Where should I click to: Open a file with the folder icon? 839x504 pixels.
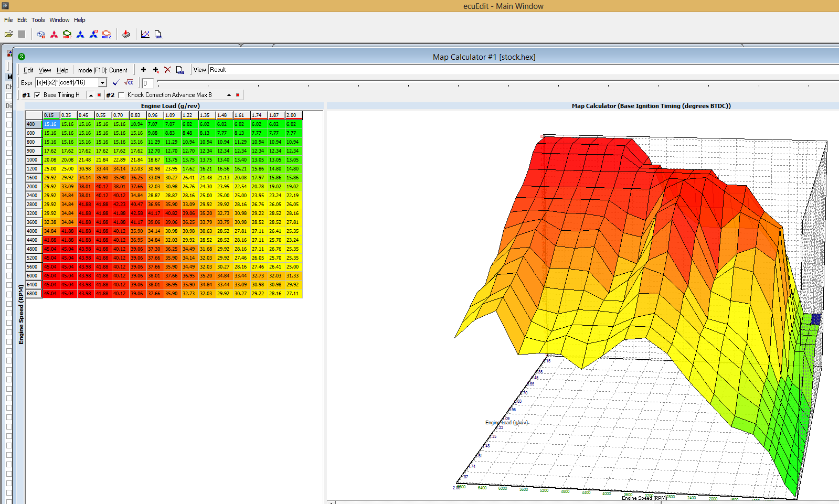click(8, 34)
